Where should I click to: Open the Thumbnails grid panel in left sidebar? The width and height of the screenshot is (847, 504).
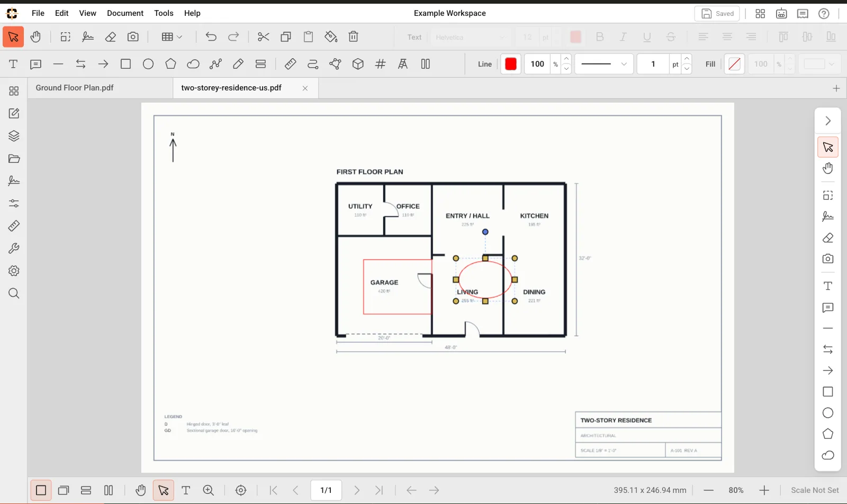pyautogui.click(x=14, y=91)
